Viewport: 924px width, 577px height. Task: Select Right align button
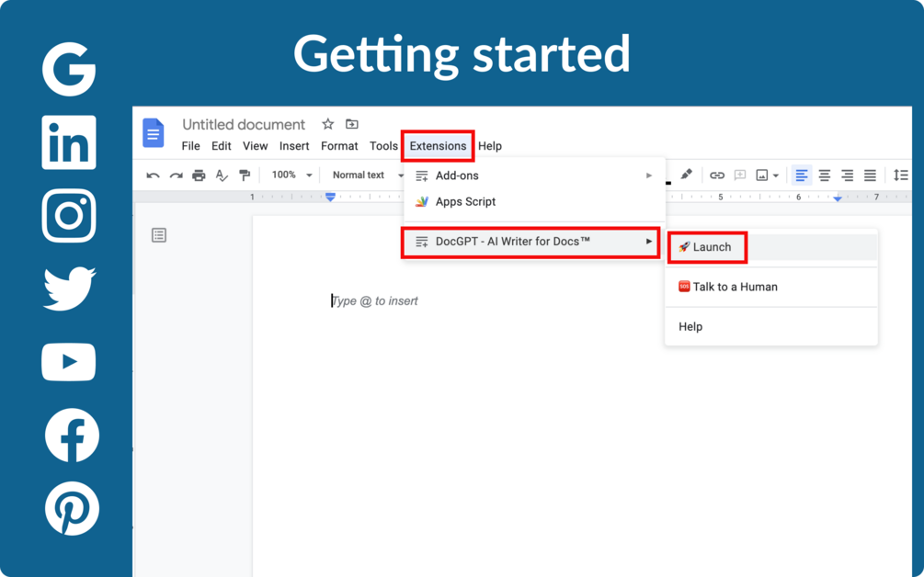848,175
